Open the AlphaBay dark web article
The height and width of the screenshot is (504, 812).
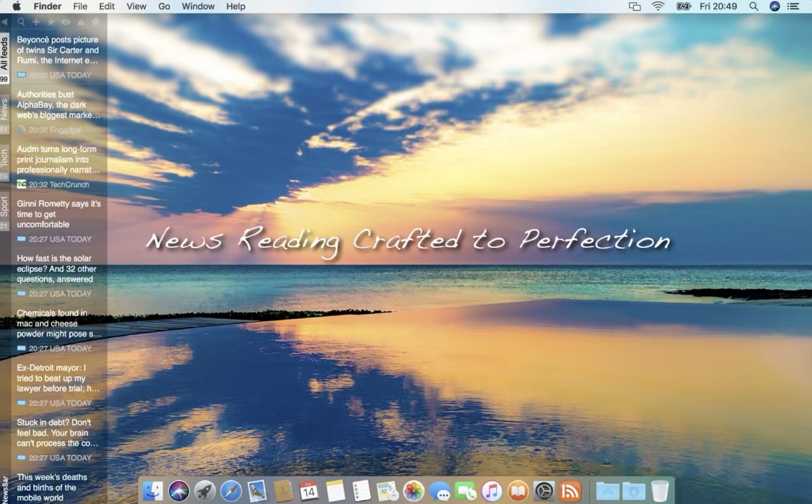tap(58, 105)
